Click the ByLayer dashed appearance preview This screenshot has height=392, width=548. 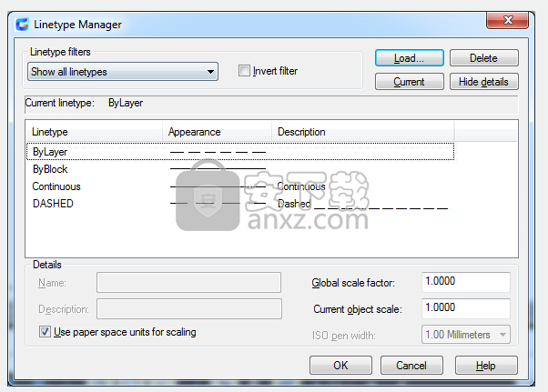pos(218,152)
